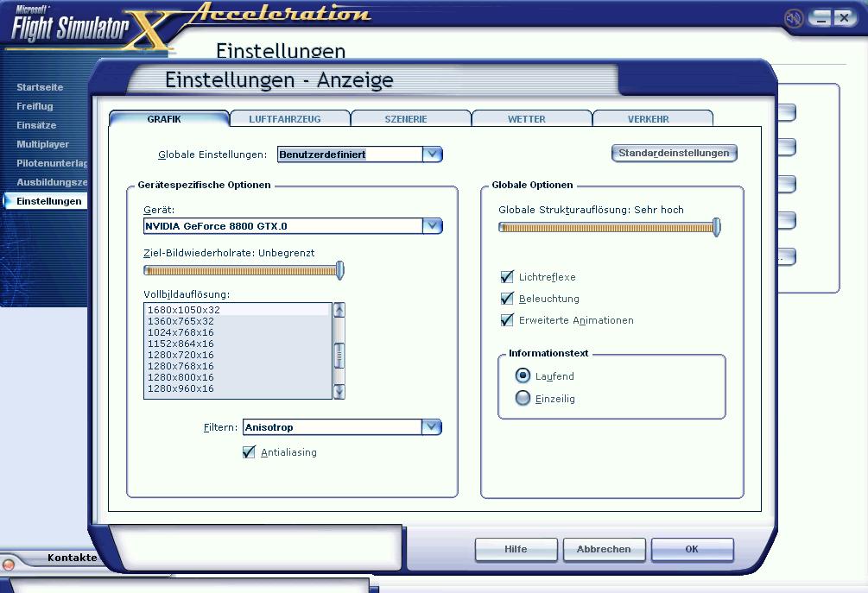
Task: Click the Standardeinstellungen button
Action: pos(674,153)
